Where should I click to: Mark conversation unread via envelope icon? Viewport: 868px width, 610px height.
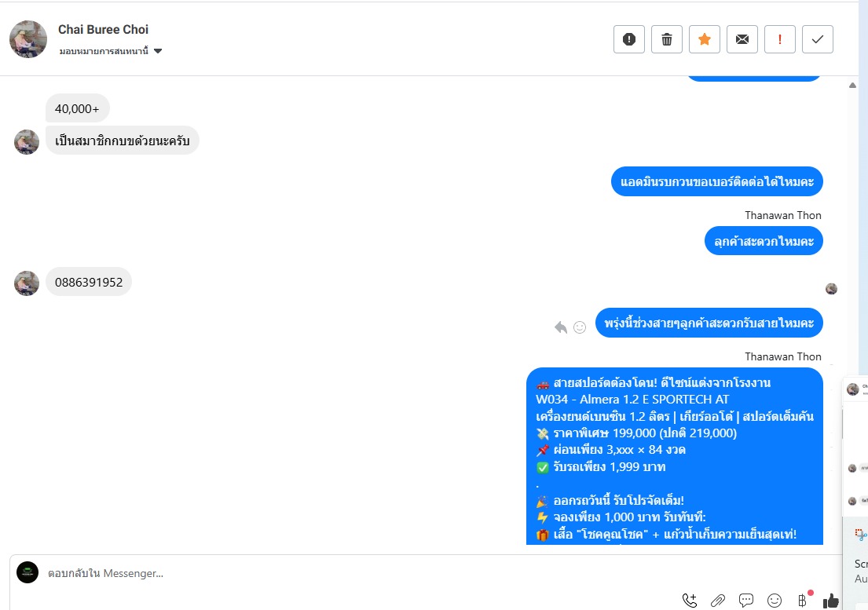pyautogui.click(x=742, y=39)
